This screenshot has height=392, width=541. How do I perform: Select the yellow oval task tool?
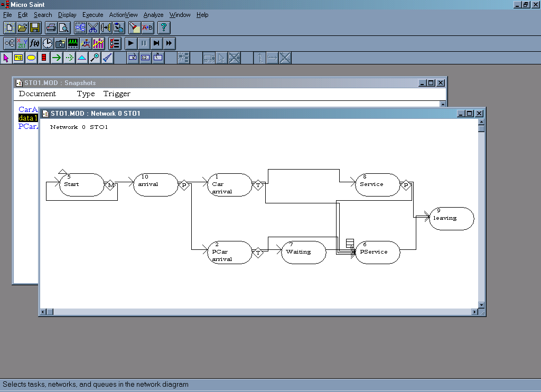(31, 58)
